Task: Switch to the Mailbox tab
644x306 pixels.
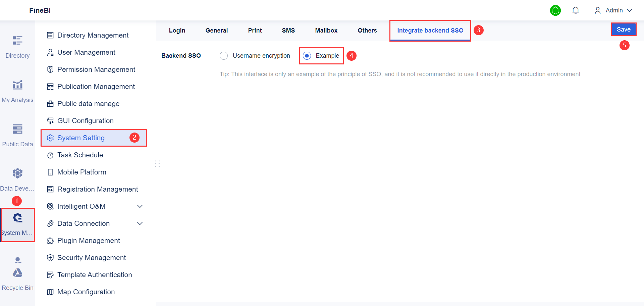Action: [x=326, y=30]
